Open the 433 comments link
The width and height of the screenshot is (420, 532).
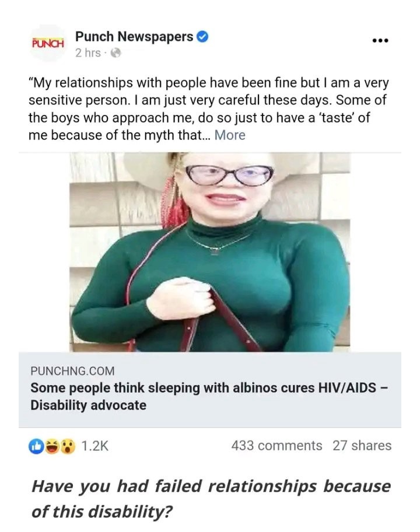tap(276, 446)
